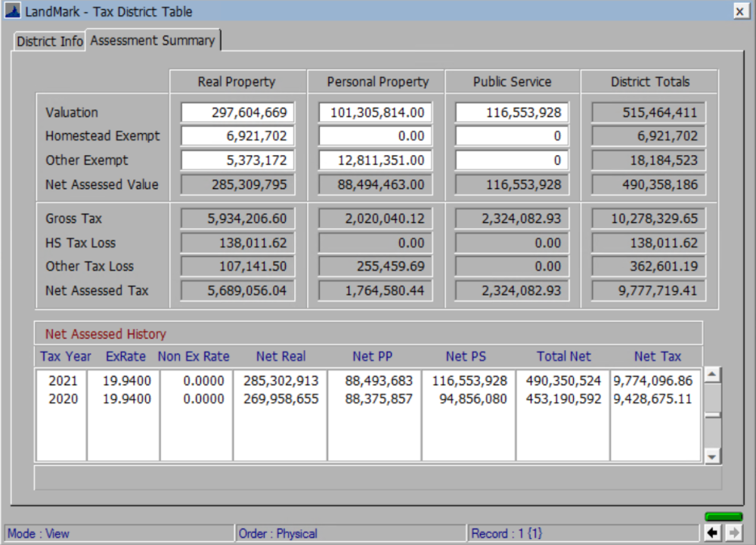Click Net Tax value 9,774,096.86

point(653,381)
